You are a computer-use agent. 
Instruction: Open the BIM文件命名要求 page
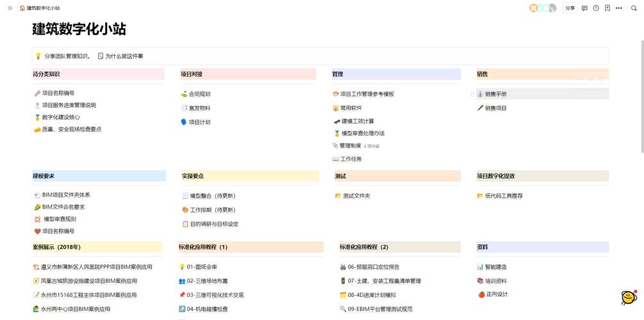(60, 207)
